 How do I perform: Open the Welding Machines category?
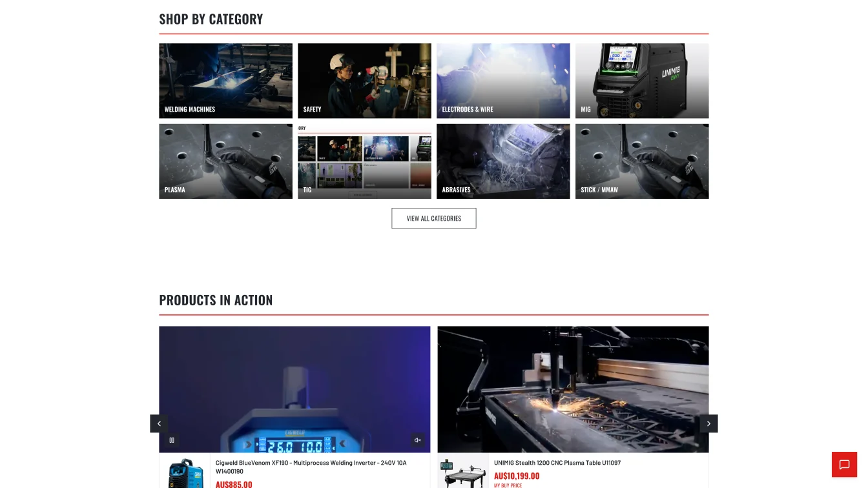[225, 80]
